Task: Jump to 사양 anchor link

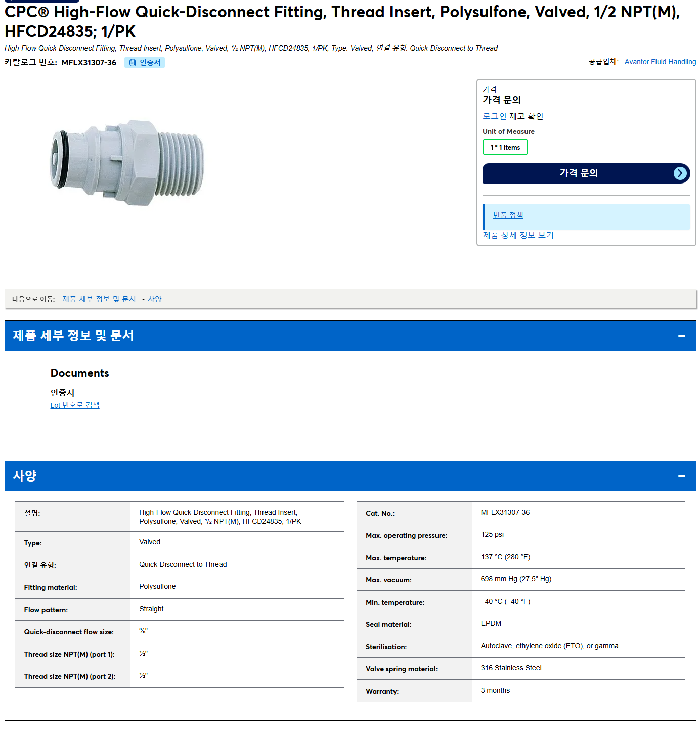Action: [x=155, y=299]
